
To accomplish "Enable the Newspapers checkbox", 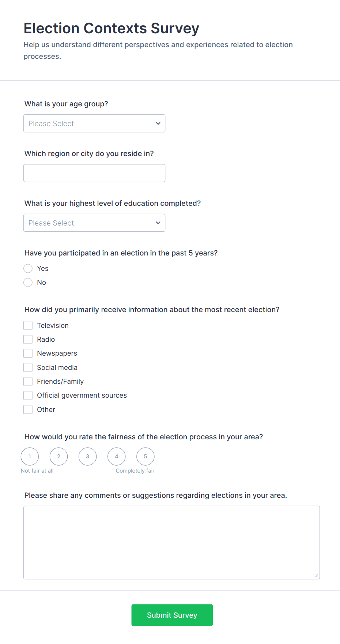I will pyautogui.click(x=28, y=353).
